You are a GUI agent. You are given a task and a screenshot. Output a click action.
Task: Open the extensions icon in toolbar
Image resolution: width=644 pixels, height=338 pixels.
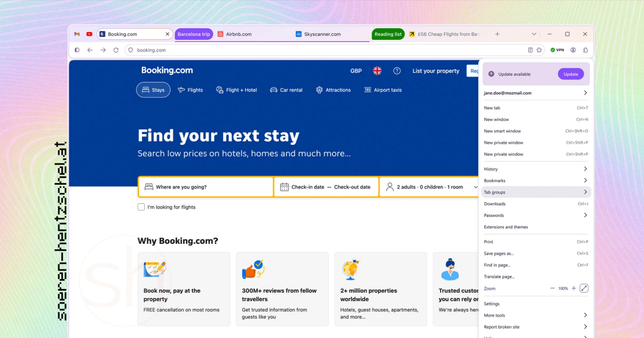[586, 50]
